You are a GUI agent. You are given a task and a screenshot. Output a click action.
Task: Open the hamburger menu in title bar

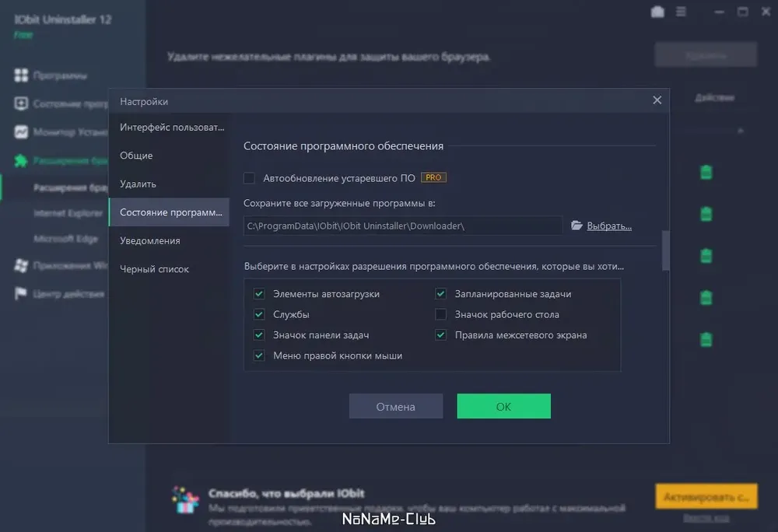(681, 12)
